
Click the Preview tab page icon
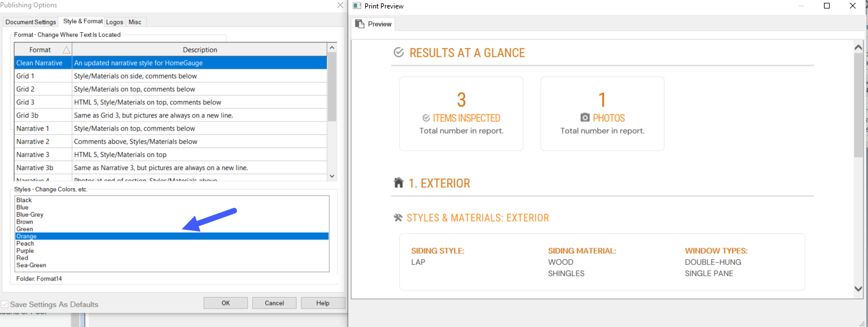(x=360, y=24)
